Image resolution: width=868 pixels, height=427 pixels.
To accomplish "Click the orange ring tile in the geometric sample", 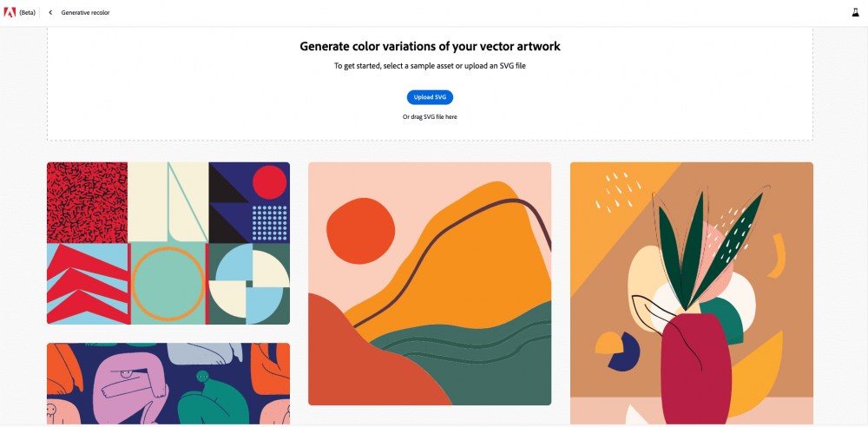I will pos(168,284).
